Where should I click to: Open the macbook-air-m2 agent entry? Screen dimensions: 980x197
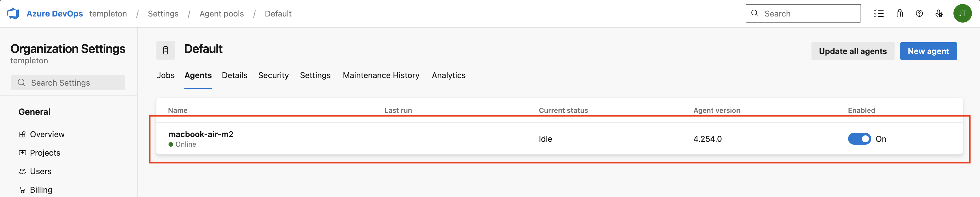(x=201, y=134)
